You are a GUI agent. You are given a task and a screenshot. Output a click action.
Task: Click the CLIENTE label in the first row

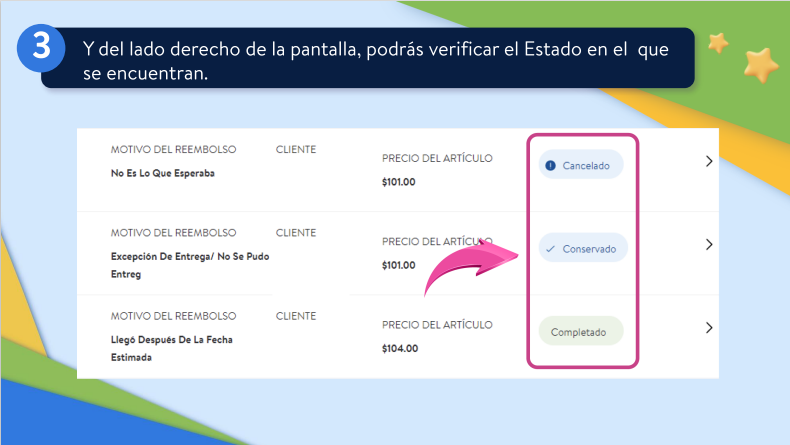tap(296, 150)
